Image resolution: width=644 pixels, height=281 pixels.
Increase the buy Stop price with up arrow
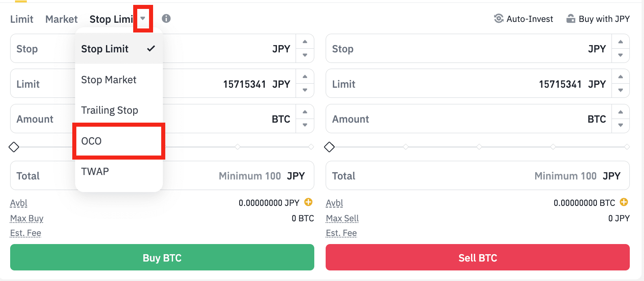[x=305, y=42]
